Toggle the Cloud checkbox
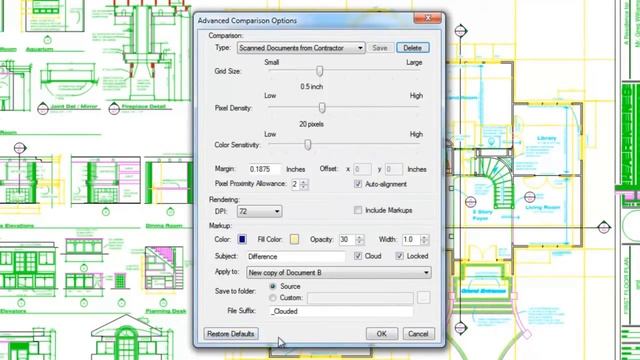This screenshot has height=360, width=640. point(358,256)
